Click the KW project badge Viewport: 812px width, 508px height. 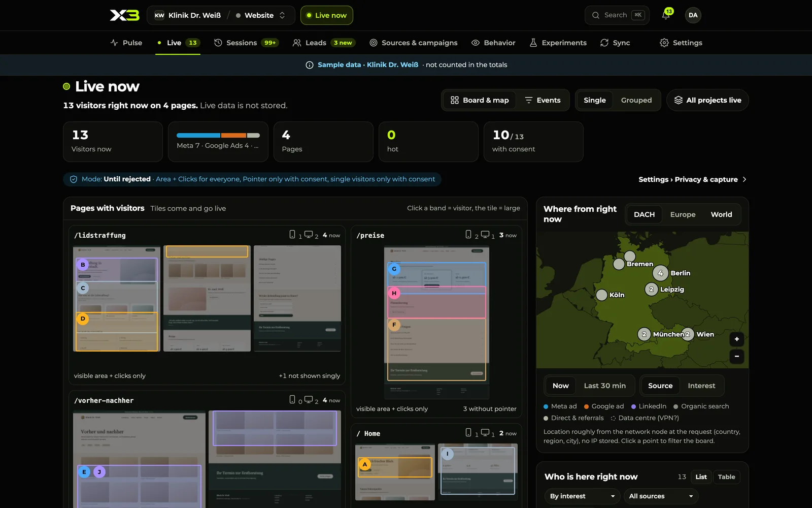pos(159,15)
